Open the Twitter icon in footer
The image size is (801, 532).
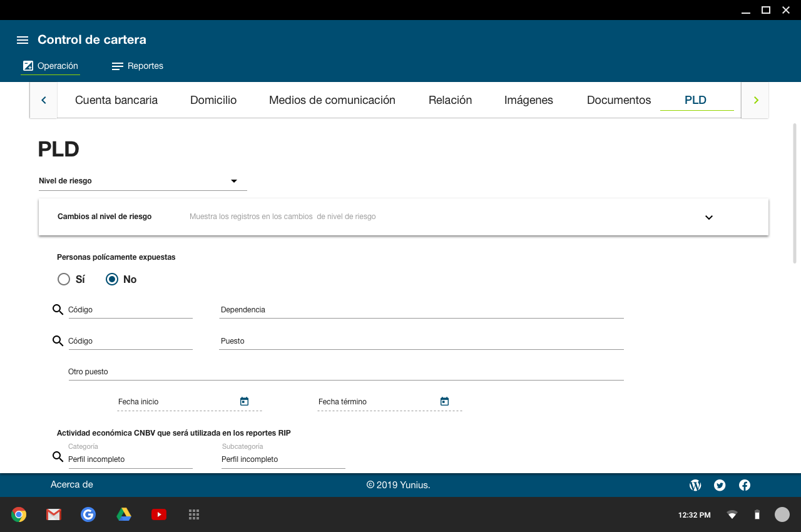point(720,485)
